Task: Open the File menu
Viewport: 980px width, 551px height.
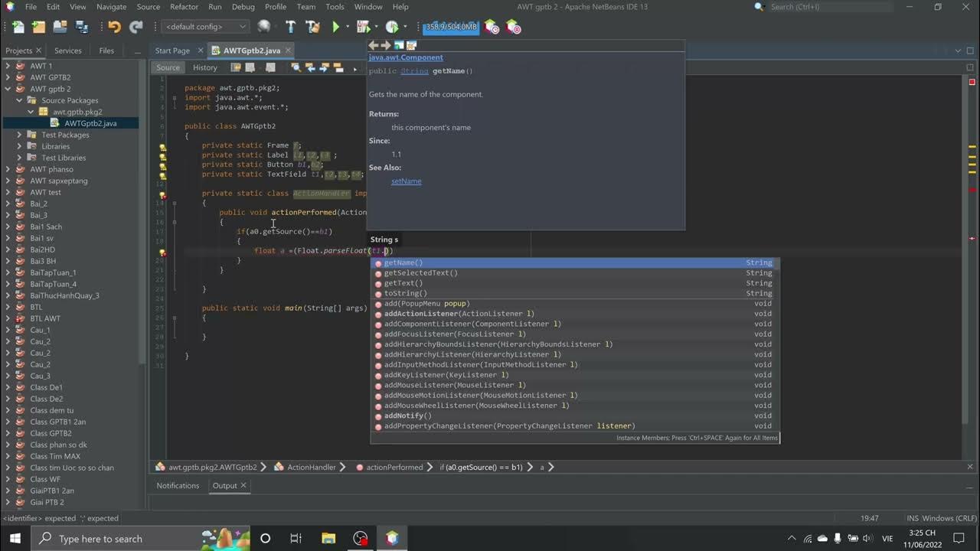Action: click(31, 7)
